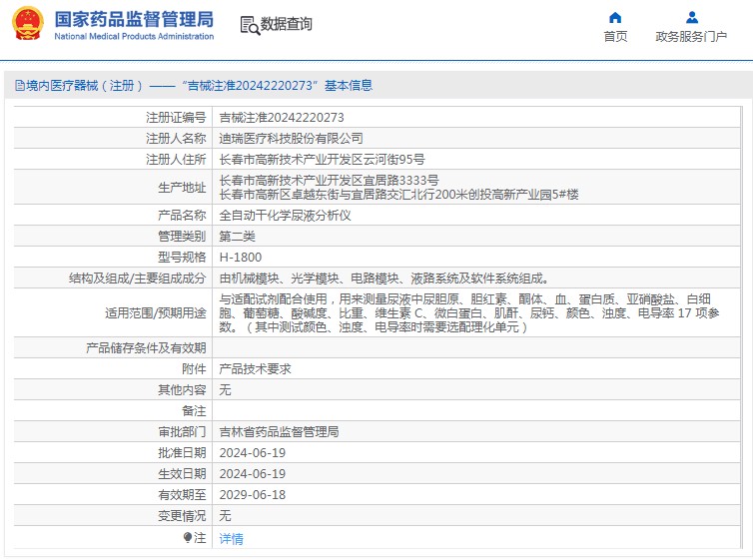Viewport: 753px width, 560px height.
Task: Click the 数据查询 heading text
Action: pyautogui.click(x=287, y=24)
